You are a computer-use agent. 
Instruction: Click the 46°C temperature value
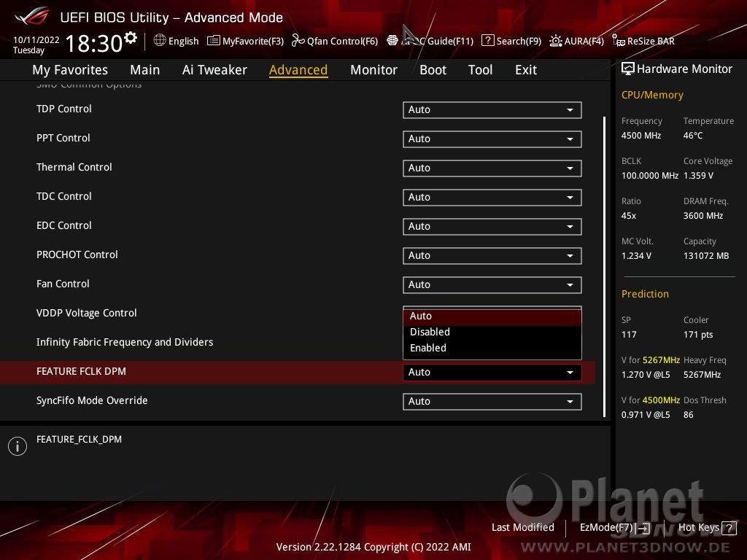(x=693, y=136)
